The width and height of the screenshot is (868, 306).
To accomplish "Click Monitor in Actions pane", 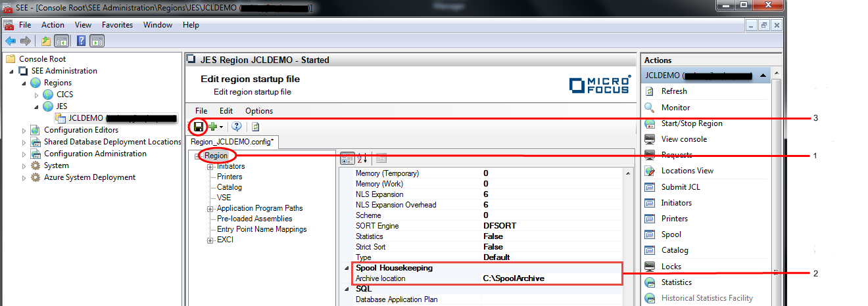I will tap(675, 107).
